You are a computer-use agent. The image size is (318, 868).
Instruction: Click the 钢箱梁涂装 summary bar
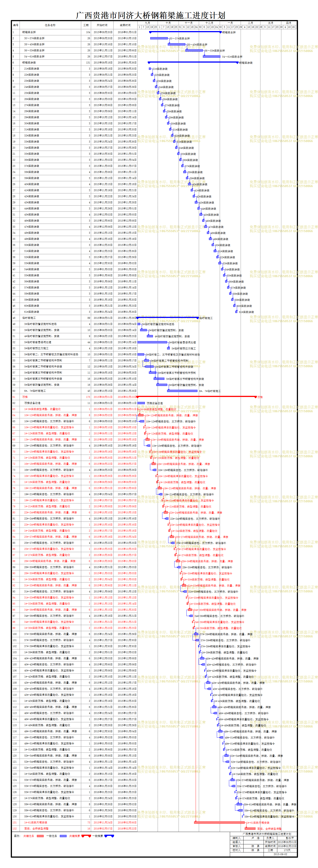193,62
